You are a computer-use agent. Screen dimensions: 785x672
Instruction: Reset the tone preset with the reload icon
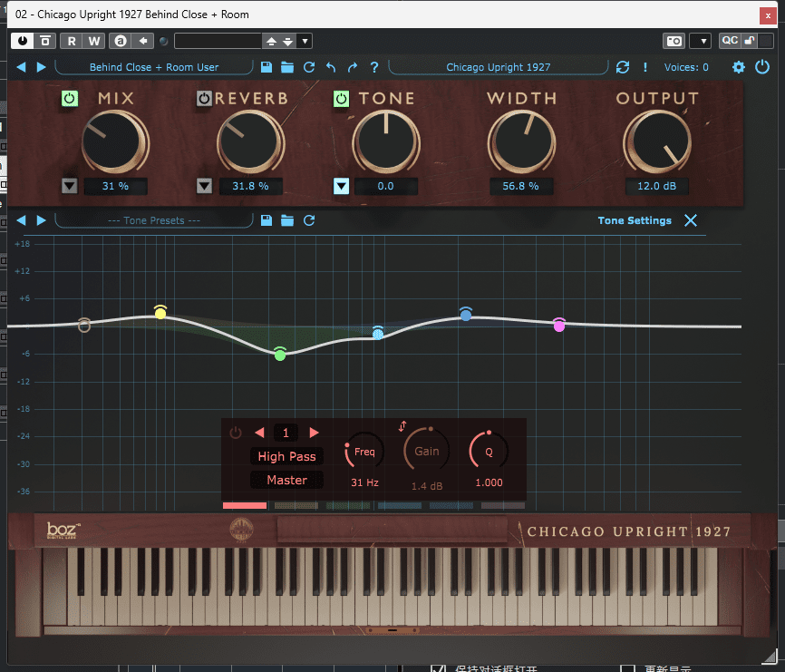(309, 220)
